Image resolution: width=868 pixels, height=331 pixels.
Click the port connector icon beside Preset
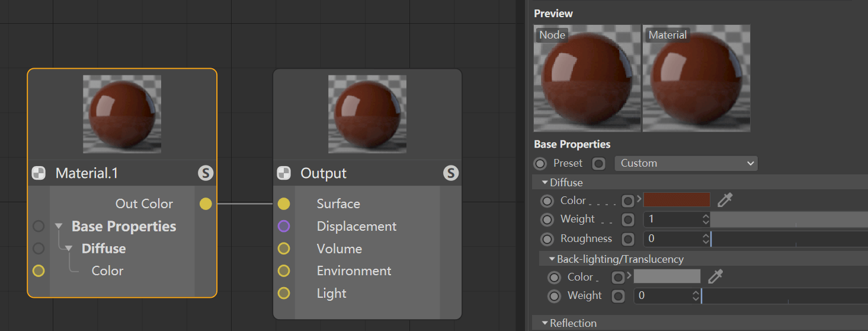pos(599,163)
